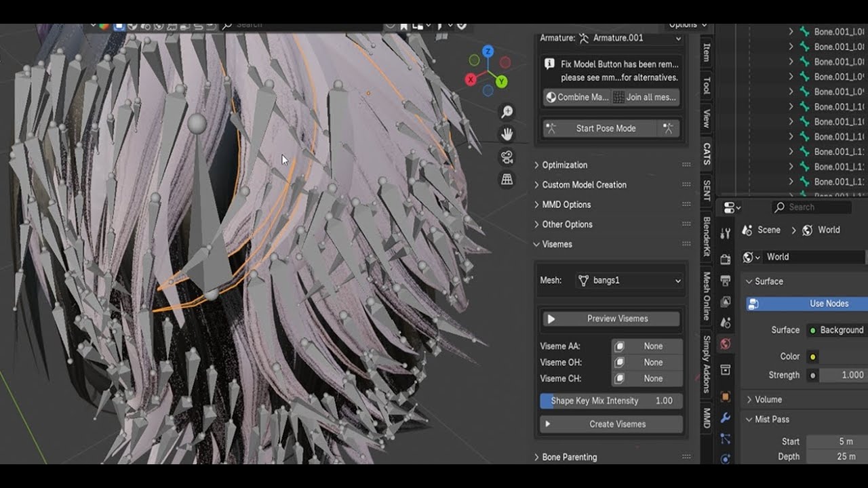Click the icon button right of Start Pose Mode
Viewport: 868px width, 488px height.
tap(668, 128)
